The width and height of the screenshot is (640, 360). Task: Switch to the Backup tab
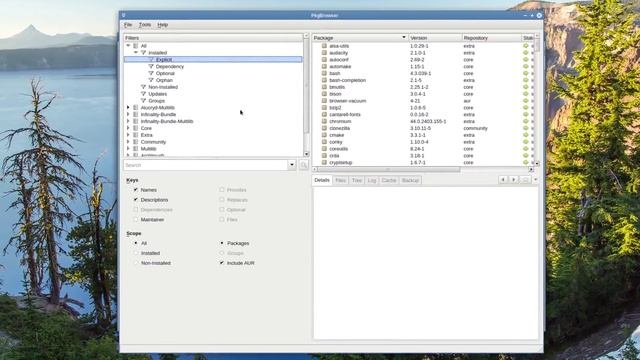[410, 180]
